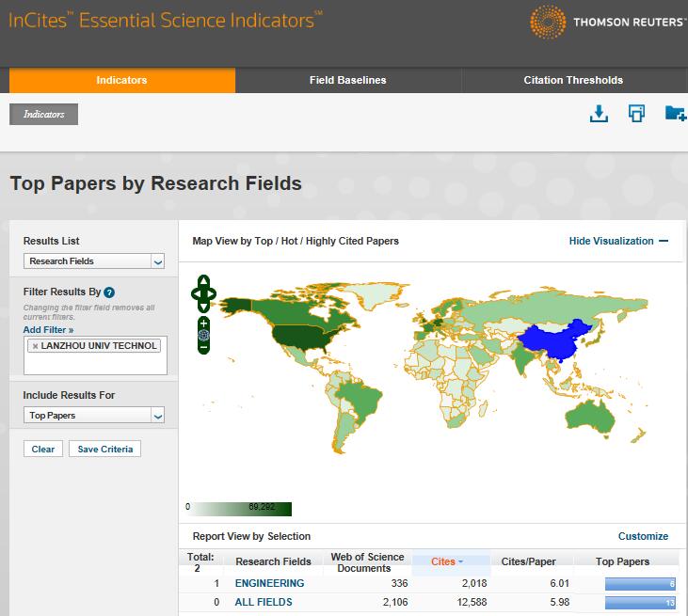Click the print icon
Image resolution: width=688 pixels, height=616 pixels.
coord(637,114)
